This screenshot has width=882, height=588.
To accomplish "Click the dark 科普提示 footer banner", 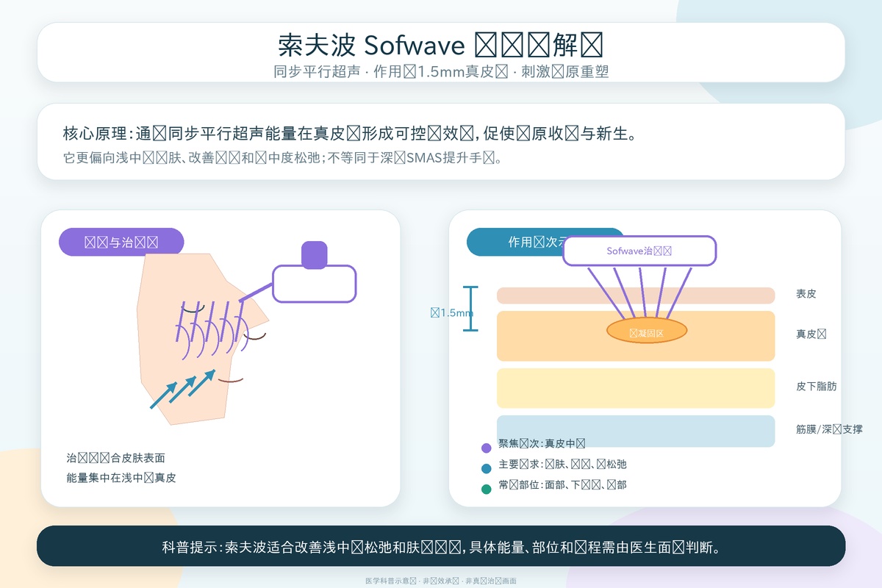I will tap(441, 546).
